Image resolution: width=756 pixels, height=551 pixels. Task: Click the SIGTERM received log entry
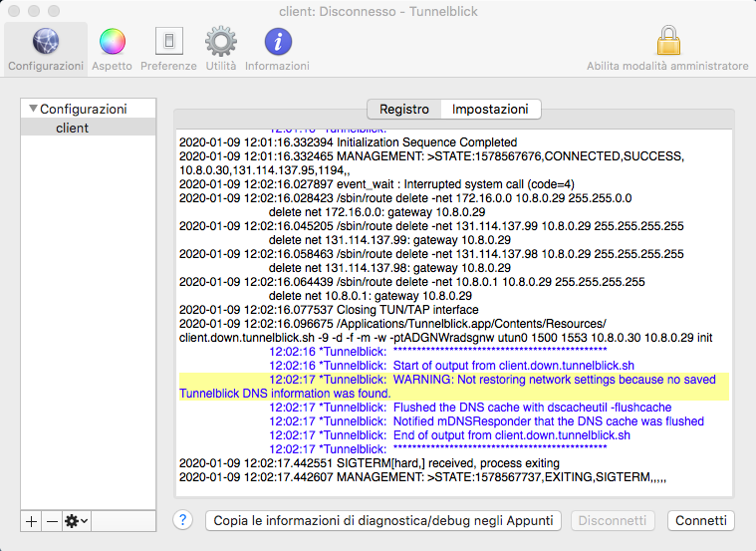coord(418,463)
